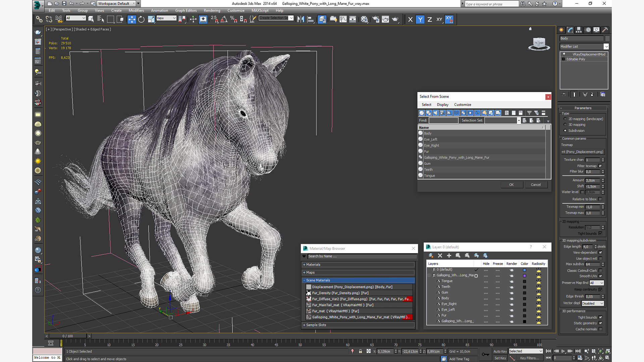644x362 pixels.
Task: Select the Select and Move tool
Action: (132, 19)
